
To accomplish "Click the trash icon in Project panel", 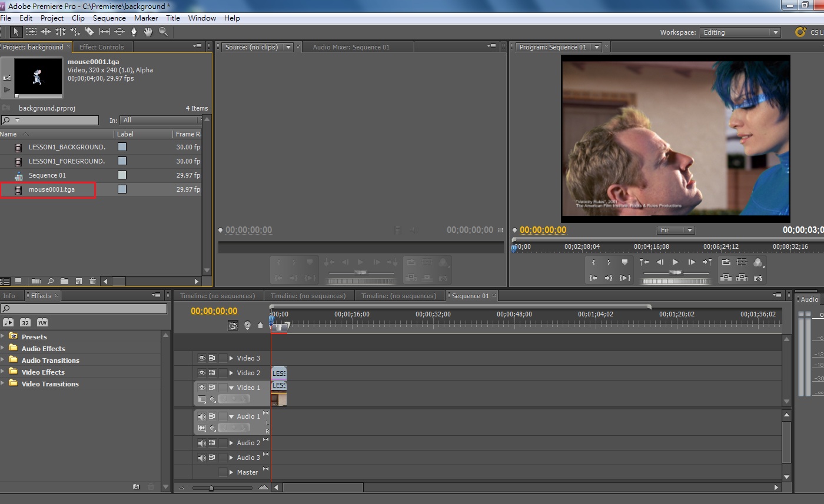I will coord(92,281).
